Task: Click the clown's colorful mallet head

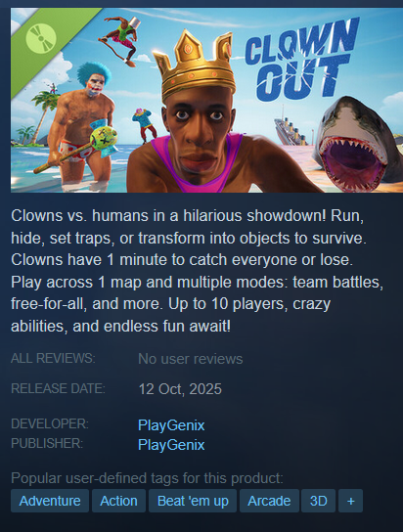Action: (104, 138)
